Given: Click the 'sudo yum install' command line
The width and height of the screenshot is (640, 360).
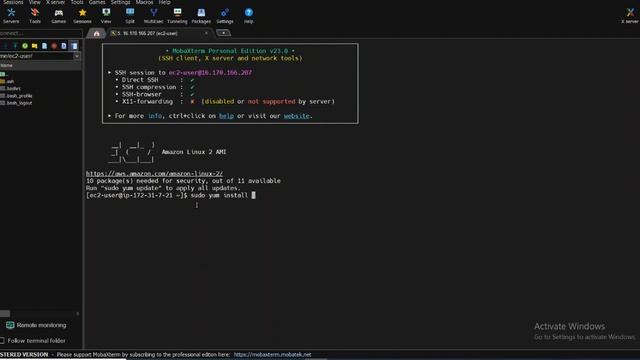Looking at the screenshot, I should (171, 196).
